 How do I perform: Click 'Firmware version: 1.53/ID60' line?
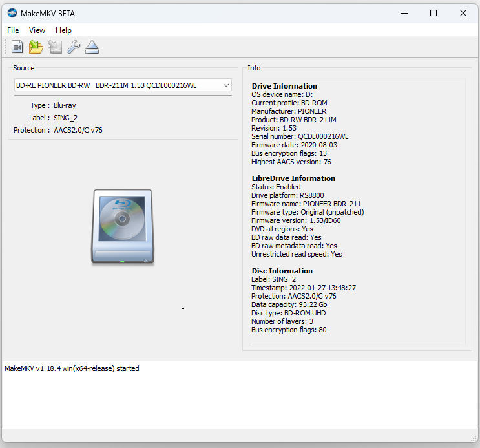296,220
